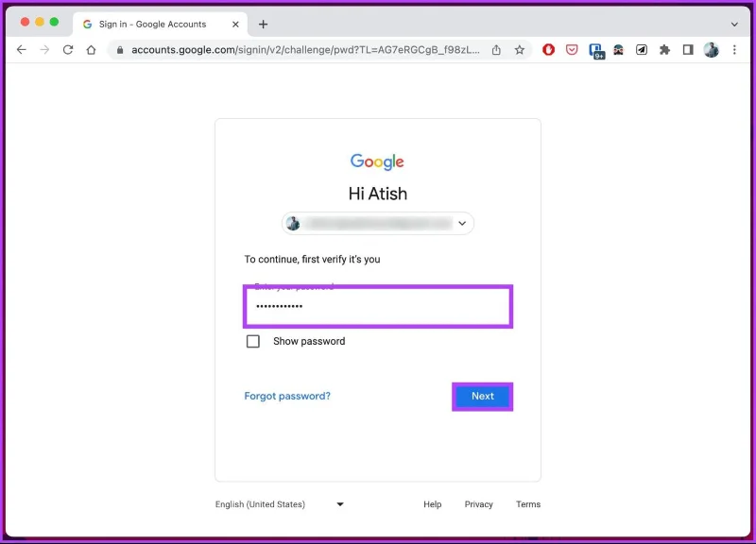Open the English (United States) language dropdown

click(x=280, y=504)
